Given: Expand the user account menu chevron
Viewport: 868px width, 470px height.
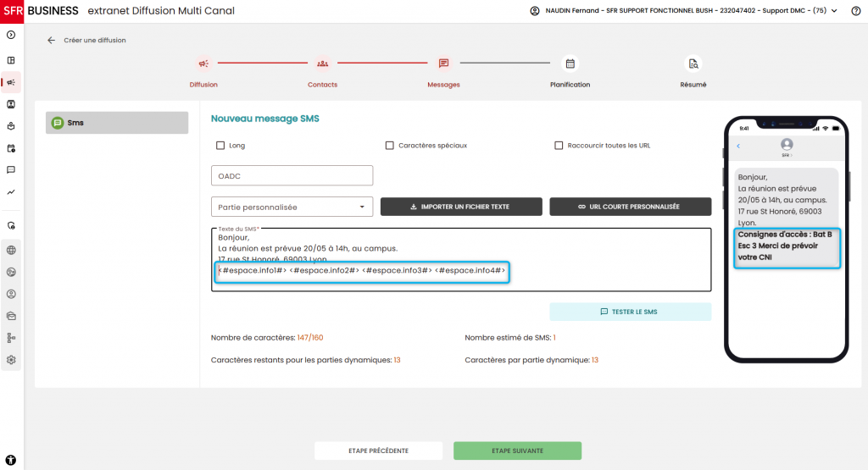Looking at the screenshot, I should pyautogui.click(x=834, y=10).
